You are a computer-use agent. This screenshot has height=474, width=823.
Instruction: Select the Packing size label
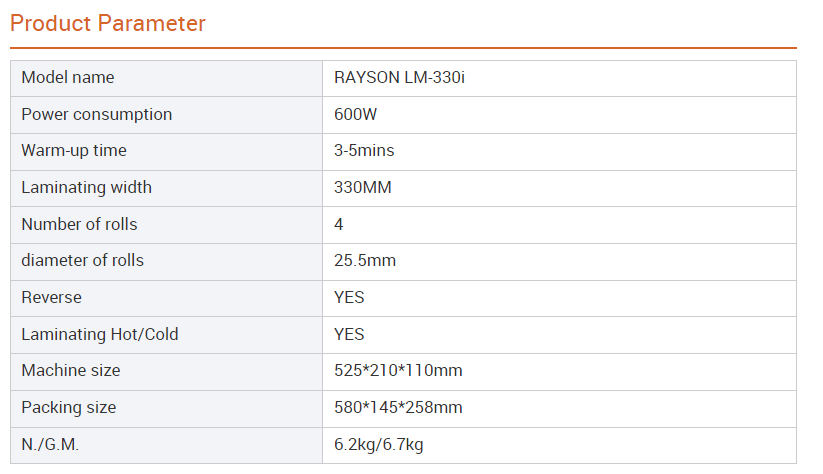pos(69,407)
